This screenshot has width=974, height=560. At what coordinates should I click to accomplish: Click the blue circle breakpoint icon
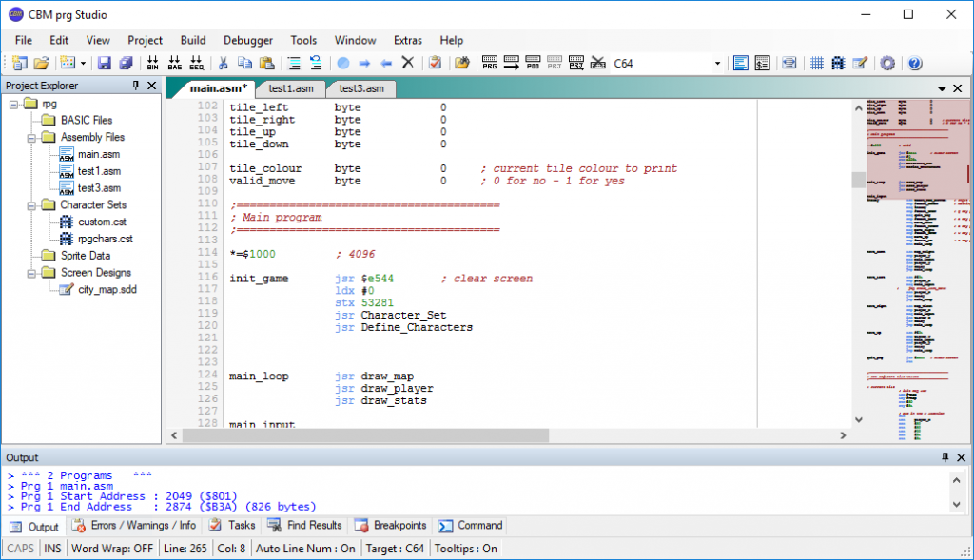[x=342, y=64]
